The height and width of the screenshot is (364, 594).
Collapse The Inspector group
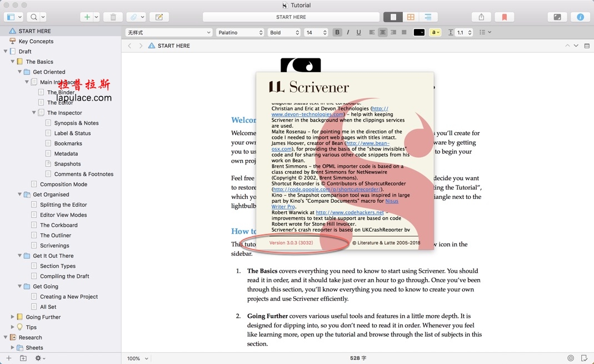click(34, 112)
